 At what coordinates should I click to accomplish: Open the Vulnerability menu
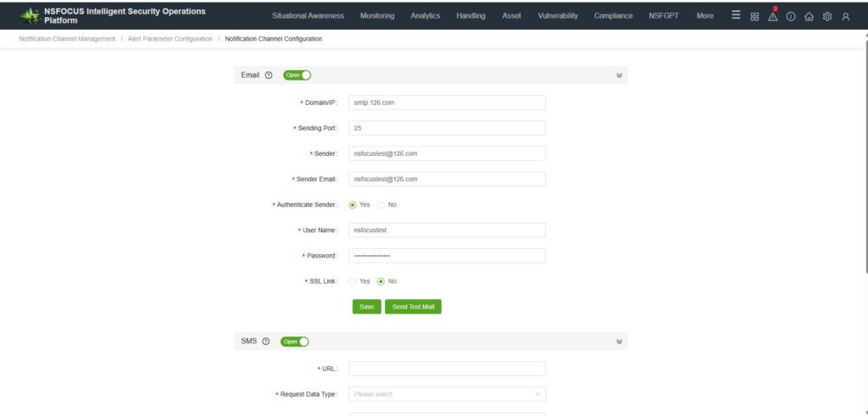(557, 16)
